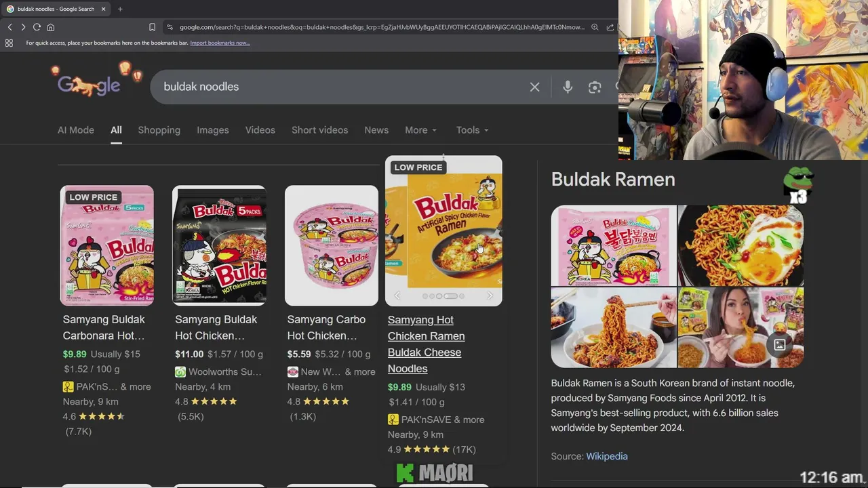This screenshot has width=868, height=488.
Task: Open Samyang Carbo Hot Chicken product title
Action: [326, 327]
